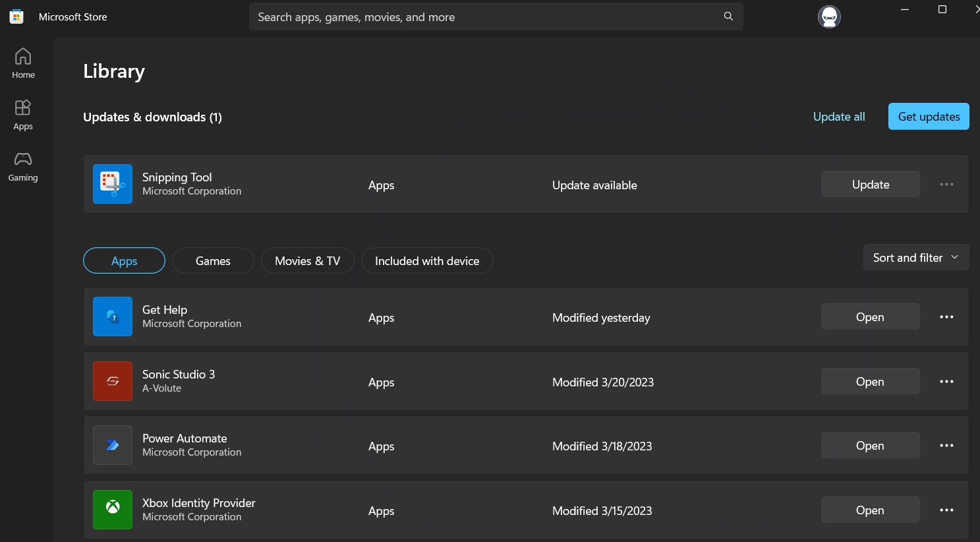Select the Apps filter tab

click(124, 260)
